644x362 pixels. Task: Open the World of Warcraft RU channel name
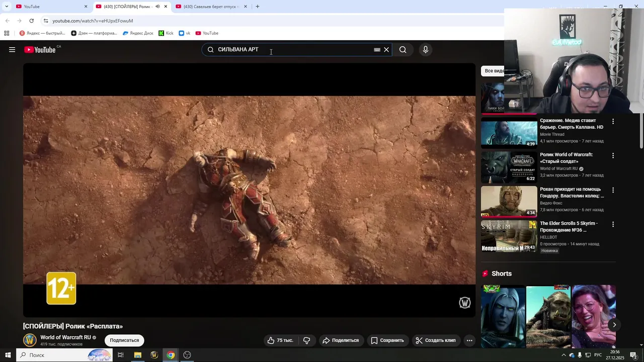(x=65, y=337)
